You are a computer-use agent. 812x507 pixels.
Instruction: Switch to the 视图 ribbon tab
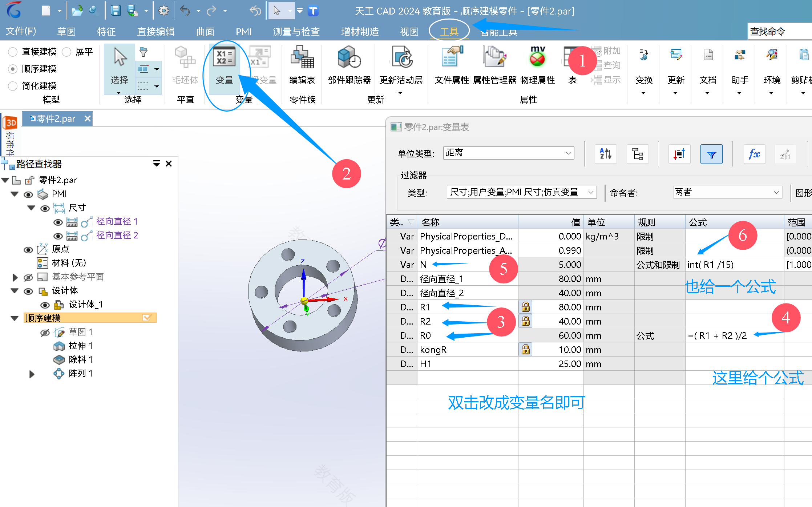pos(409,32)
